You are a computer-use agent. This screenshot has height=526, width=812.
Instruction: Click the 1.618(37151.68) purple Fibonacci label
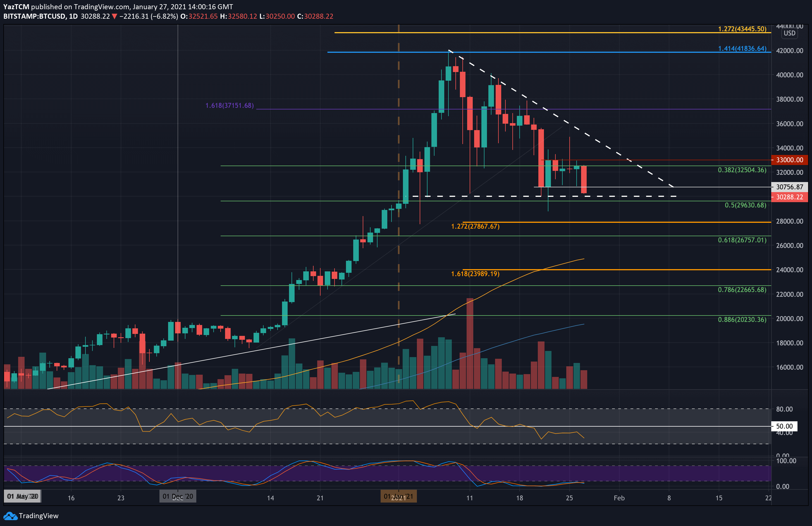[230, 106]
